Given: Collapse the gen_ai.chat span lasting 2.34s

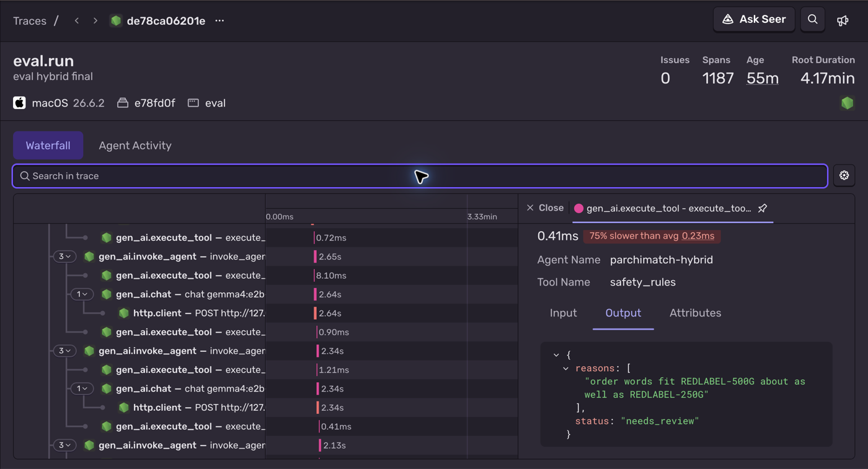Looking at the screenshot, I should [x=82, y=388].
